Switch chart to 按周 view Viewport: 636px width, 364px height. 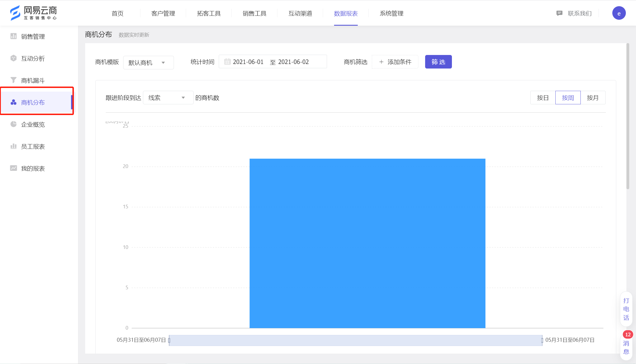[x=568, y=98]
